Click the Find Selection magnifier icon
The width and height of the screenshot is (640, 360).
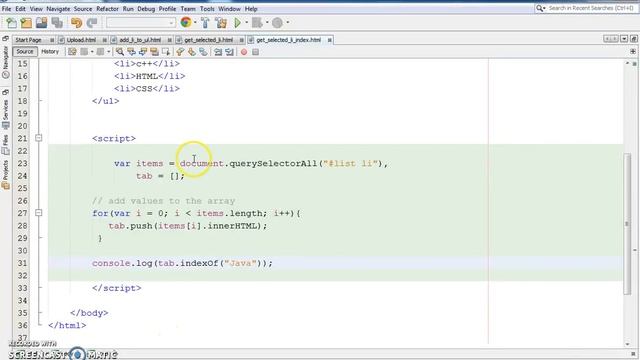click(120, 52)
